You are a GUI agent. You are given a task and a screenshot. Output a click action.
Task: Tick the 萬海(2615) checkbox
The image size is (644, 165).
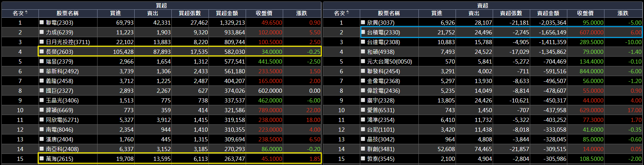pyautogui.click(x=42, y=158)
